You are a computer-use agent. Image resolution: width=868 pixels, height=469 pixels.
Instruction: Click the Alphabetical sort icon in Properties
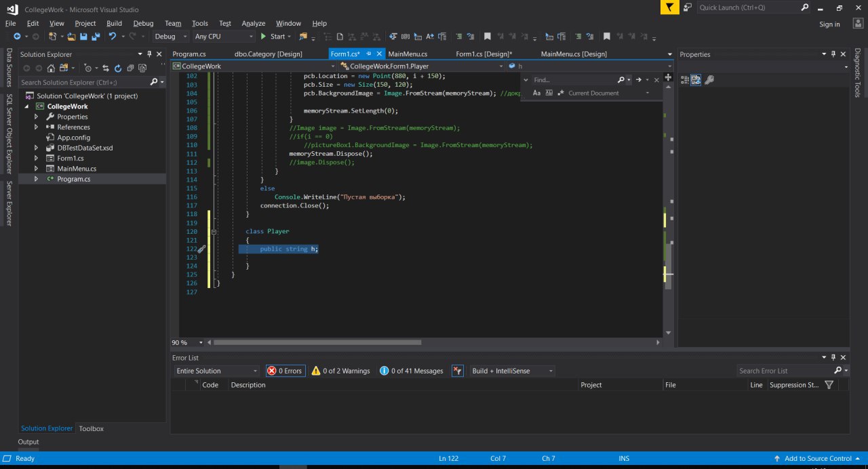click(x=696, y=80)
